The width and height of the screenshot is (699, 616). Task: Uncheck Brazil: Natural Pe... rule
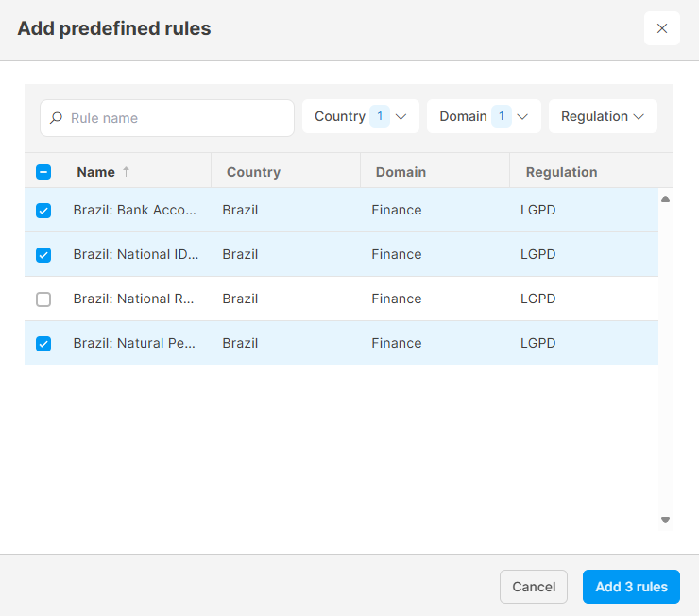[43, 344]
